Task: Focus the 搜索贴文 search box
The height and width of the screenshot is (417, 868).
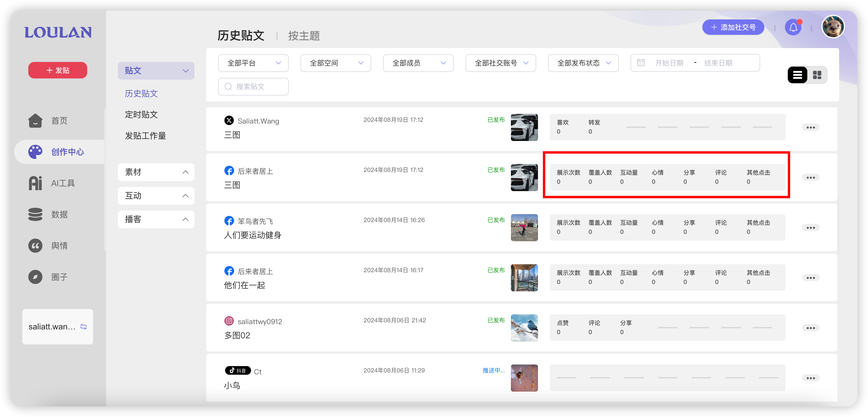Action: coord(253,87)
